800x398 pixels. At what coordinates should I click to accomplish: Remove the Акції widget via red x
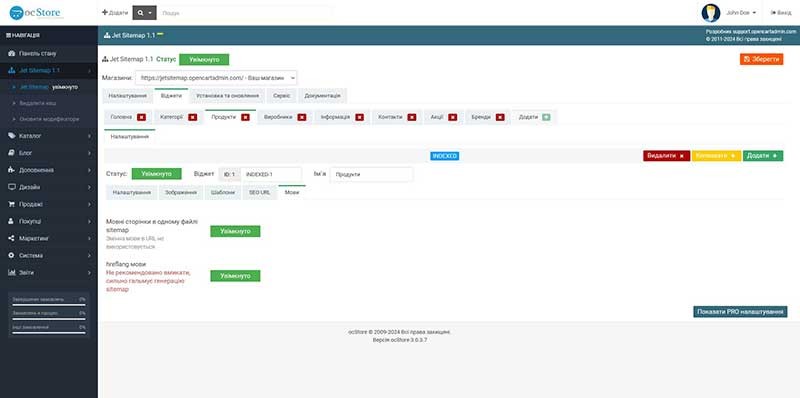pos(453,117)
